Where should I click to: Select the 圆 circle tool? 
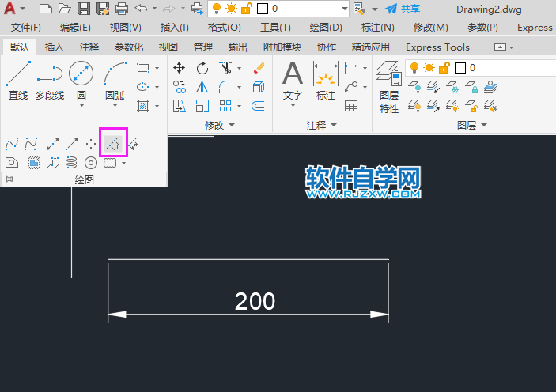(x=81, y=80)
